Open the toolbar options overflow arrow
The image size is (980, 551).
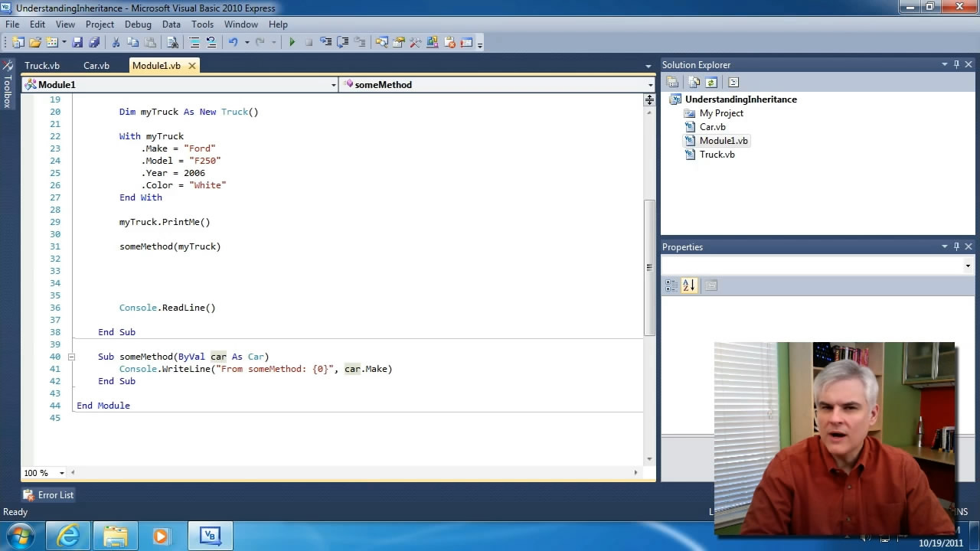[x=480, y=44]
